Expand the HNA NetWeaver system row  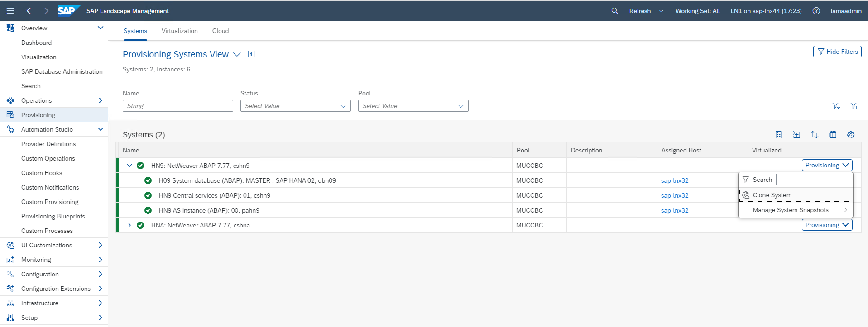[129, 225]
